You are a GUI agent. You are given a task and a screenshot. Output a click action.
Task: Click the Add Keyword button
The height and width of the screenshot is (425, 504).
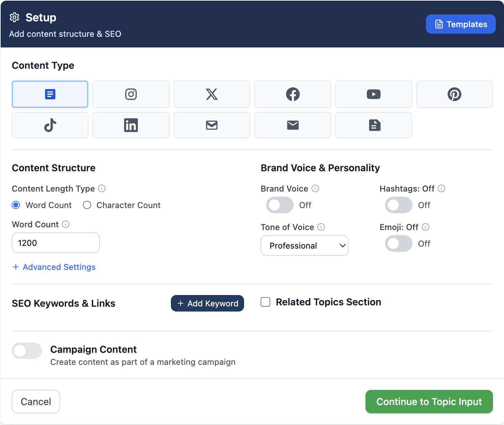click(207, 303)
